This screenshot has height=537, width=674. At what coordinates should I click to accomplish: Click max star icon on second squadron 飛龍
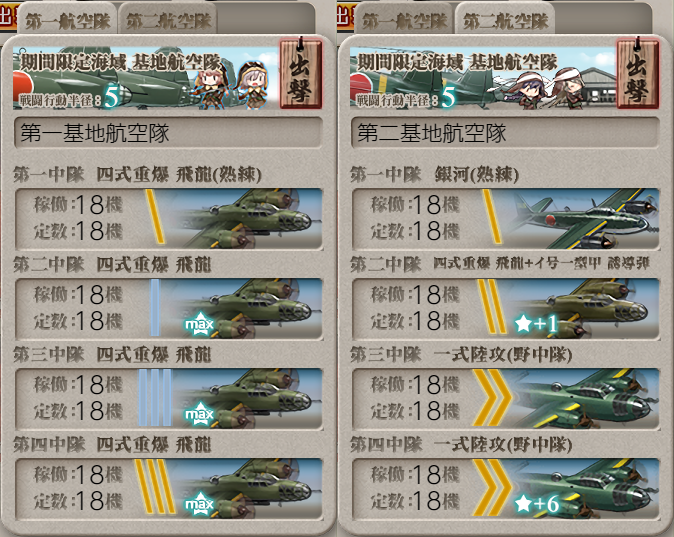[199, 325]
